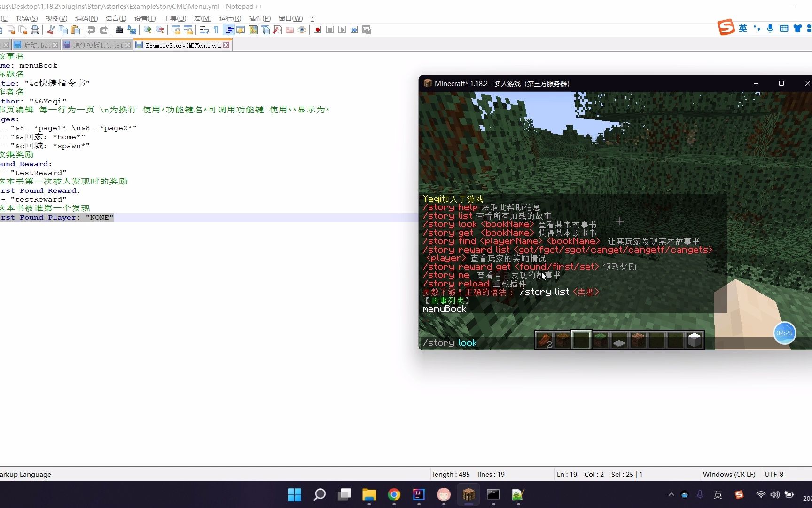Click the Stop recording macro icon
This screenshot has width=812, height=508.
click(x=330, y=30)
